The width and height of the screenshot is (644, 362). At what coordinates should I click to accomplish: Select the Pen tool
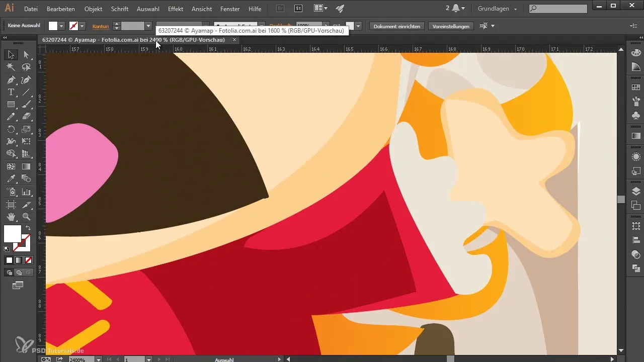pos(11,79)
